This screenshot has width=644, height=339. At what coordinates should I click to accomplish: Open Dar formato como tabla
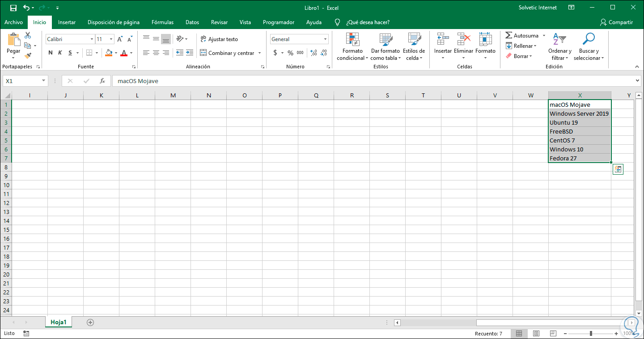tap(385, 46)
